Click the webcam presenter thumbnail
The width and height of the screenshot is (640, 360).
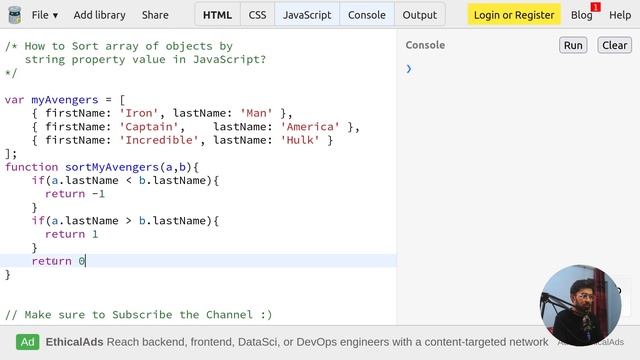580,305
